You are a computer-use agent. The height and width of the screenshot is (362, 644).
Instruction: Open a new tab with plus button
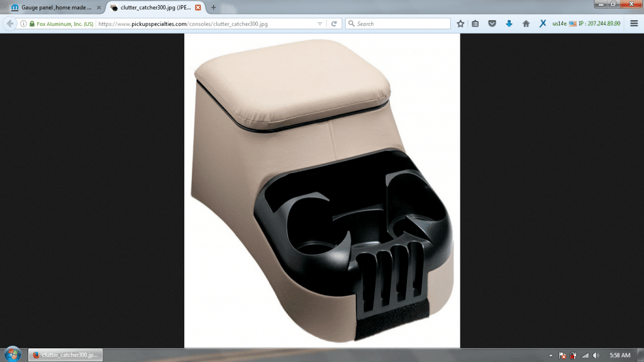[214, 8]
